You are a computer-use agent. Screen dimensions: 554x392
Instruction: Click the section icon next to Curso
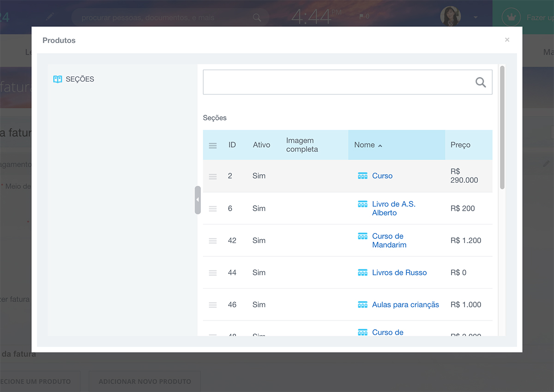pos(362,176)
